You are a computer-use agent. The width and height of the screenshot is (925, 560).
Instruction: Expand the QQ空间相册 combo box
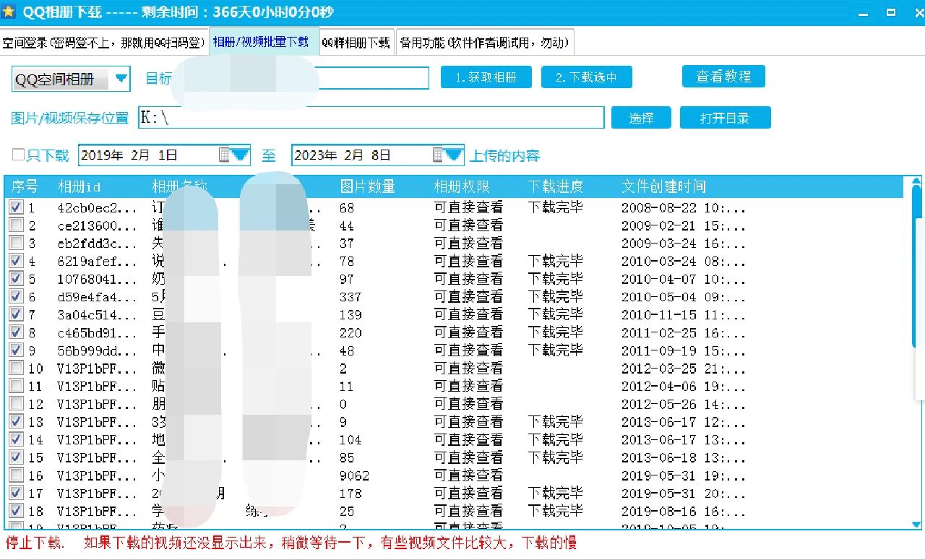(x=120, y=79)
